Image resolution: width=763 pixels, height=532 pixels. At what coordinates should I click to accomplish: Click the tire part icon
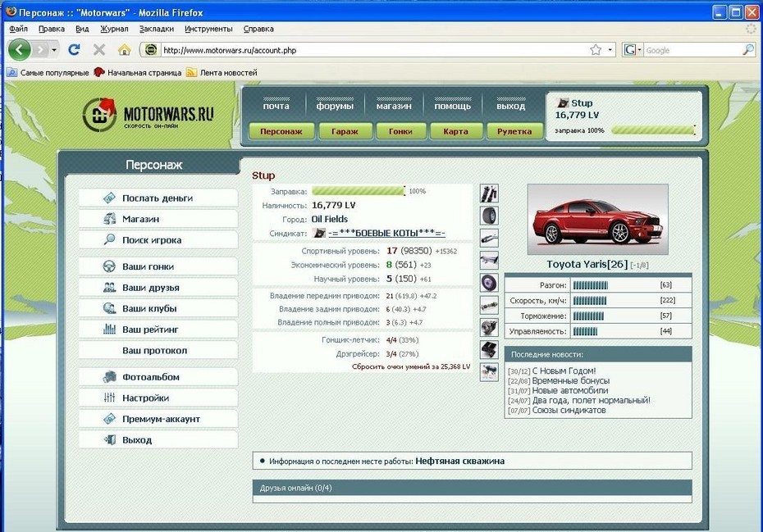(x=489, y=216)
